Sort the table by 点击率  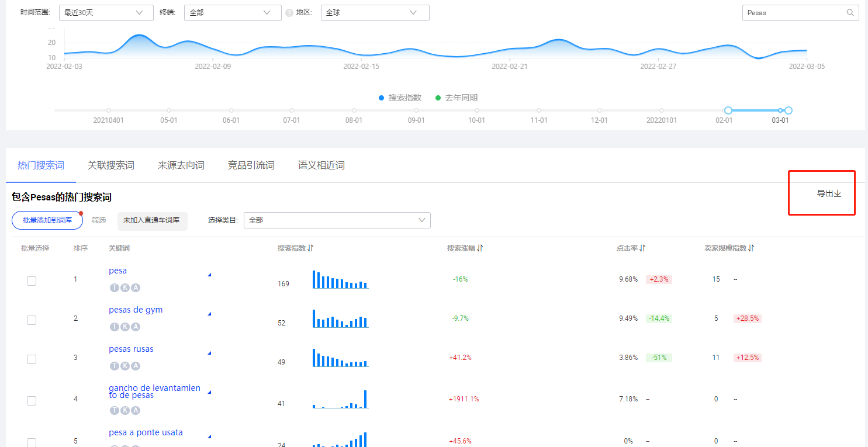click(641, 248)
